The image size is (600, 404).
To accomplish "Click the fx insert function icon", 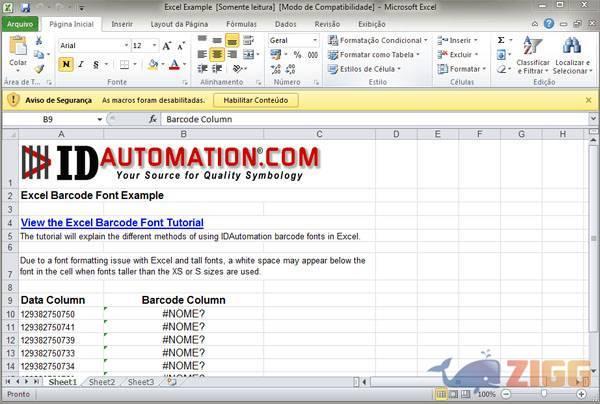I will coord(153,119).
